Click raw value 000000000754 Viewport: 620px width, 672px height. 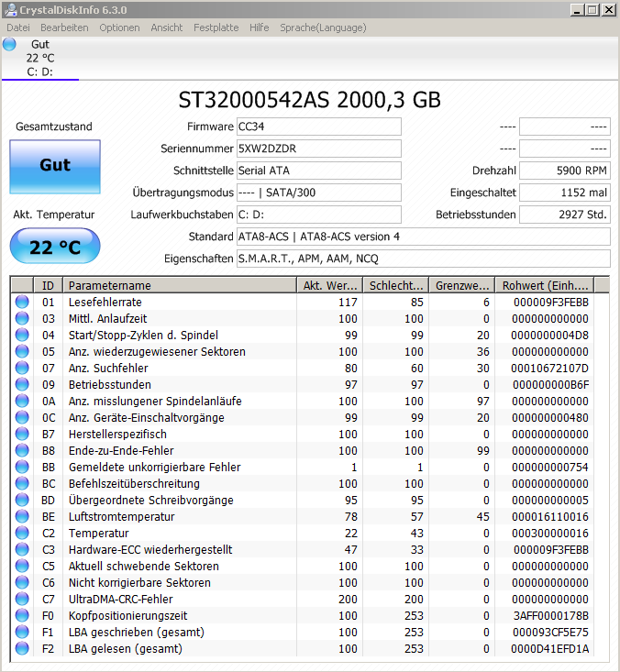point(550,468)
